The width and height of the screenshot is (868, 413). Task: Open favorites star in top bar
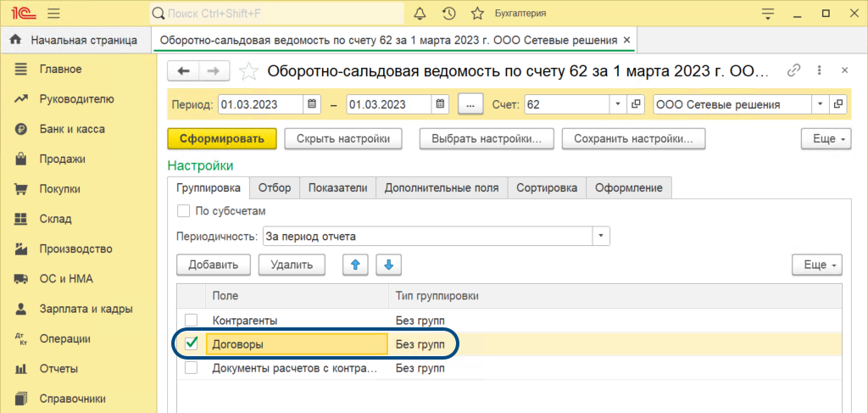point(477,14)
